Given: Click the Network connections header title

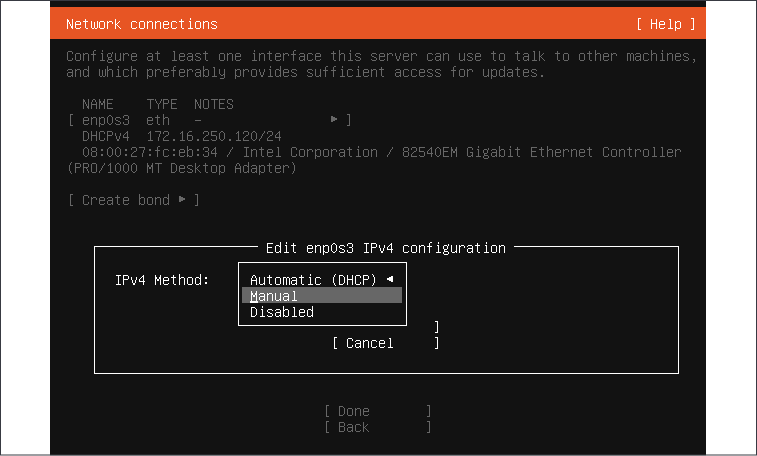Looking at the screenshot, I should [x=142, y=24].
